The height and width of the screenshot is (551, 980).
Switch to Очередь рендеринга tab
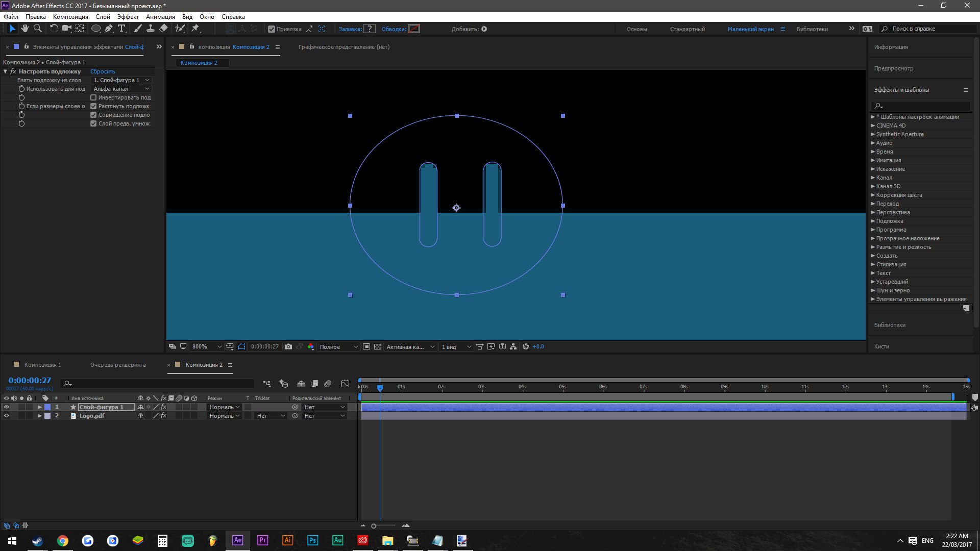pos(118,365)
